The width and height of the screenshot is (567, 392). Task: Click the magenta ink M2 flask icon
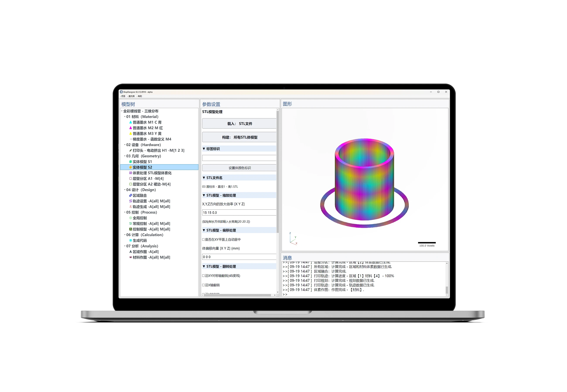pos(131,128)
